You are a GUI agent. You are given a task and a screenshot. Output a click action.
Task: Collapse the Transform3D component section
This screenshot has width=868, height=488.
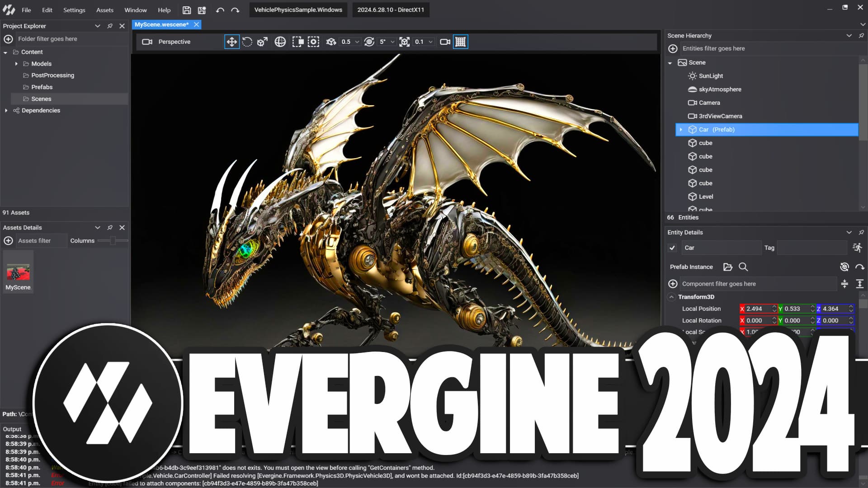pyautogui.click(x=671, y=297)
